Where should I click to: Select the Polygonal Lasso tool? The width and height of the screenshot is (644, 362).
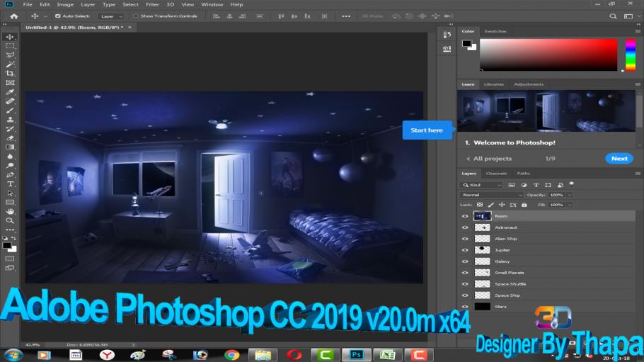click(x=10, y=55)
